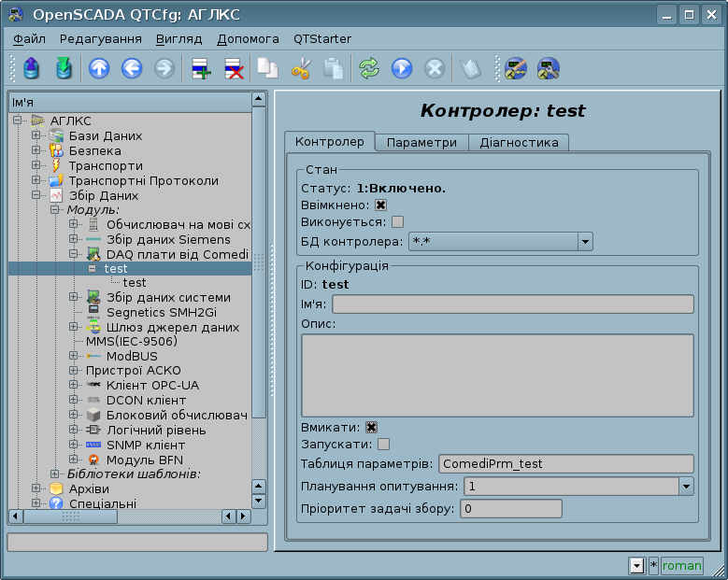Select the Segnetics SMH2Gi tree item
Viewport: 728px width, 580px height.
(162, 312)
